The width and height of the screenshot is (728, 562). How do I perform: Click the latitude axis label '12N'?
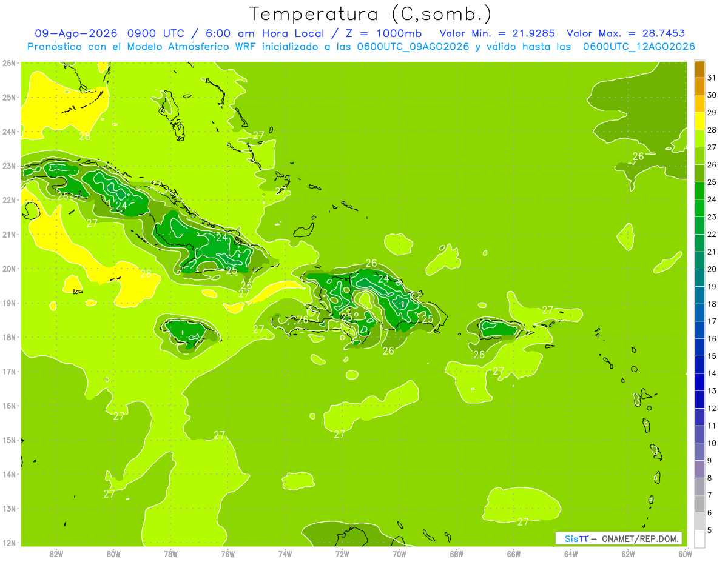(x=9, y=543)
